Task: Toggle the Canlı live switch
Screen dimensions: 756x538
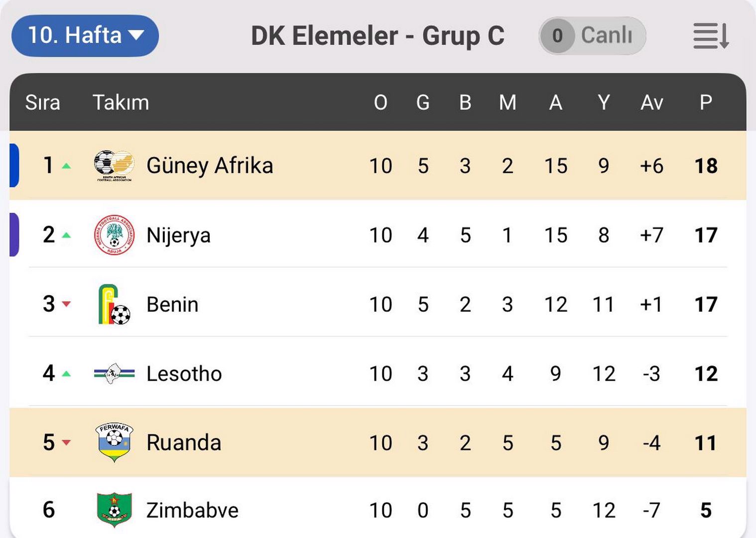Action: pos(592,36)
